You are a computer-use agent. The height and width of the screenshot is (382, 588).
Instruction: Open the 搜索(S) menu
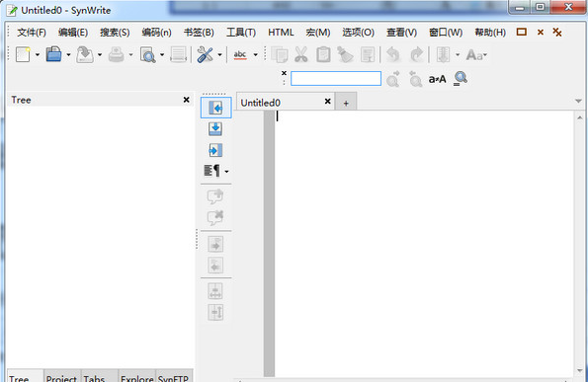pos(115,33)
